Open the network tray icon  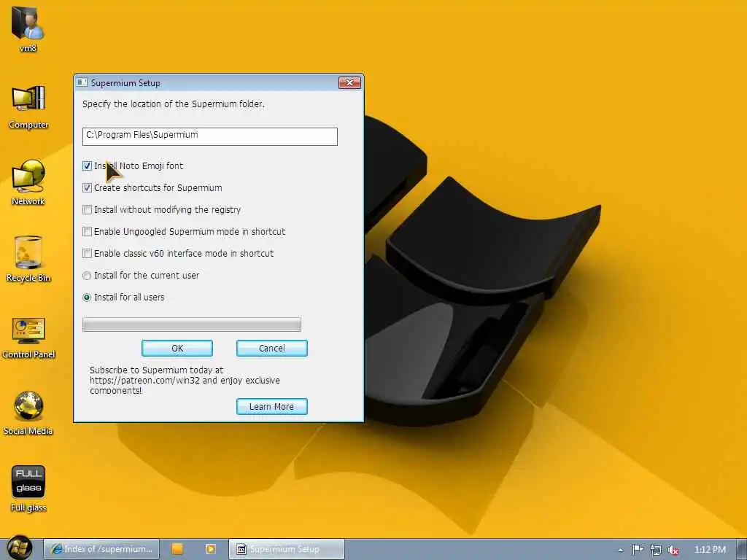click(x=656, y=550)
